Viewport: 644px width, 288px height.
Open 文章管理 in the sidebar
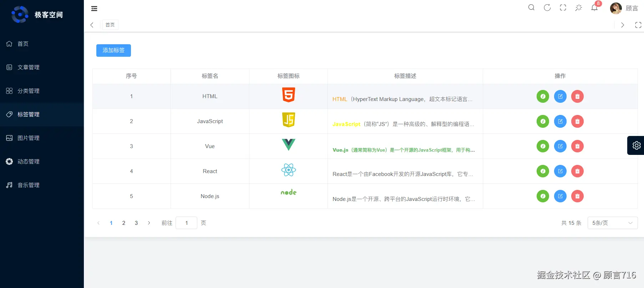(x=42, y=67)
